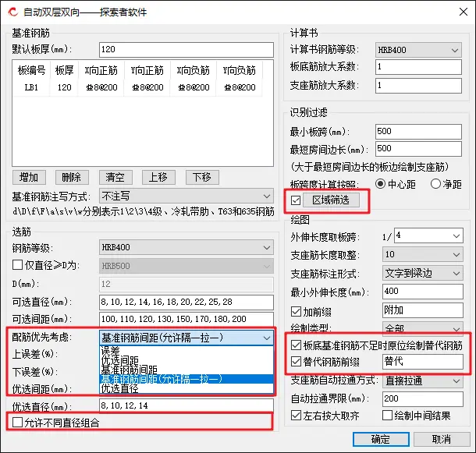
Task: Click the X向正筋 cell of LB1
Action: pos(101,87)
